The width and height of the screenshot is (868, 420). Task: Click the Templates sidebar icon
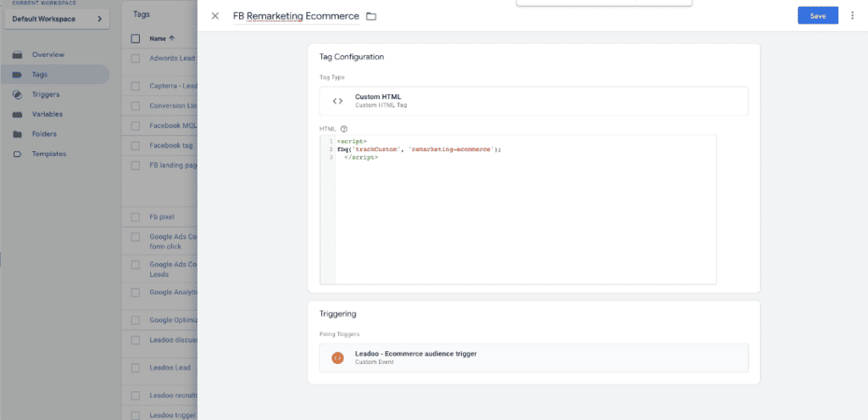17,154
